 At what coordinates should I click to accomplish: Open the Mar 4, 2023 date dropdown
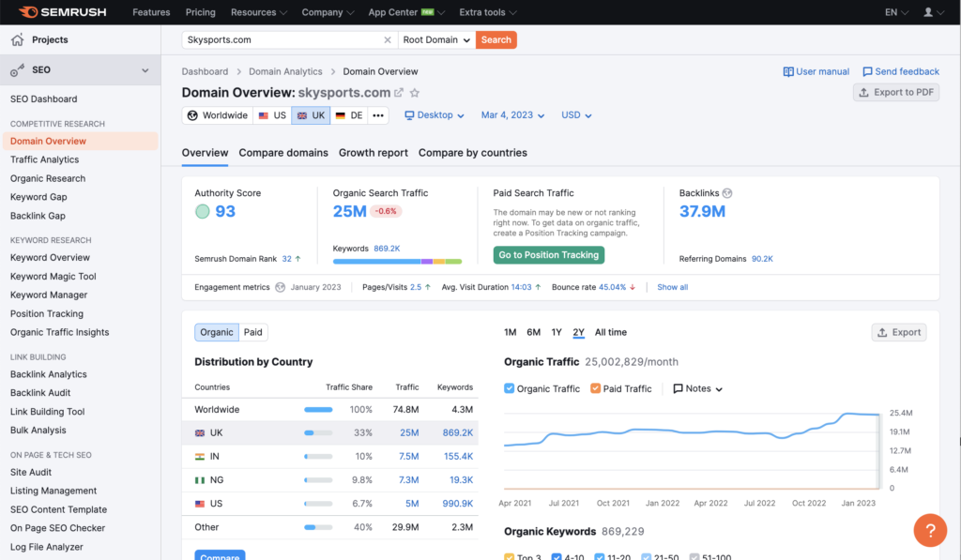click(512, 115)
